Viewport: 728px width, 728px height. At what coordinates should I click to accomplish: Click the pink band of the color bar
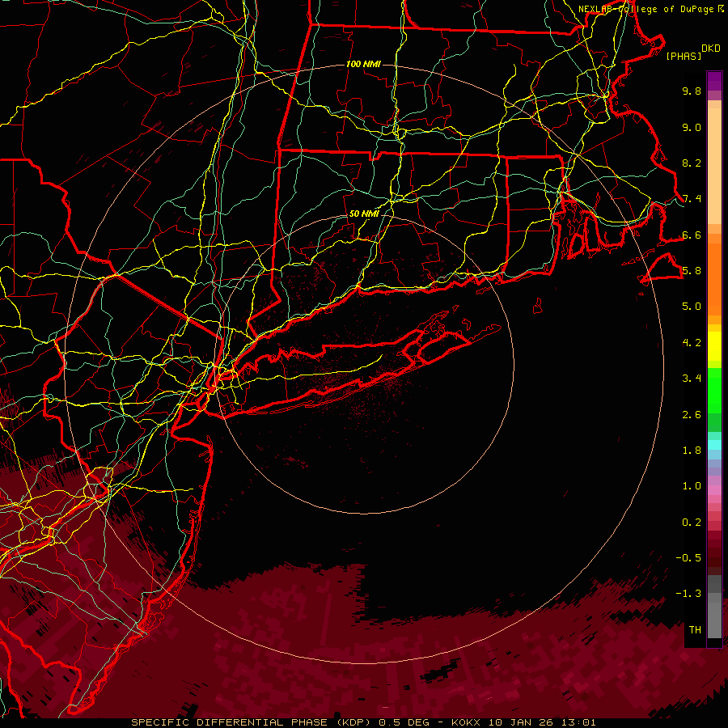tap(714, 490)
